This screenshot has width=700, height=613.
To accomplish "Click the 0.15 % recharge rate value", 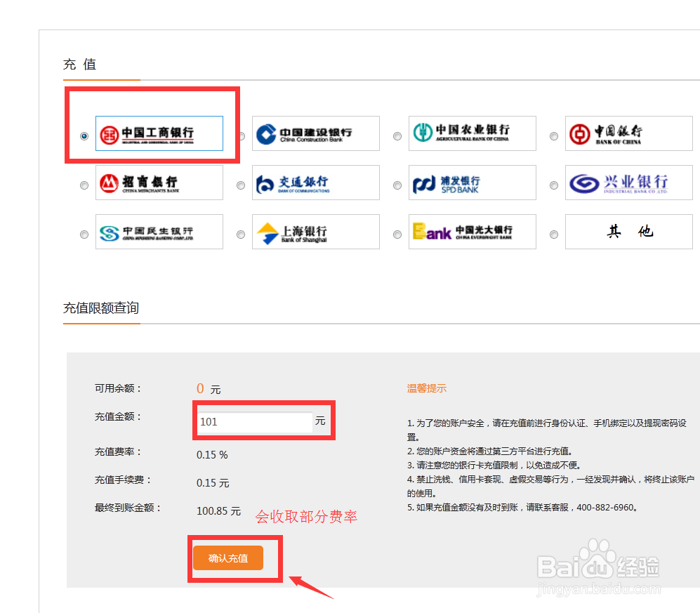I will click(212, 455).
